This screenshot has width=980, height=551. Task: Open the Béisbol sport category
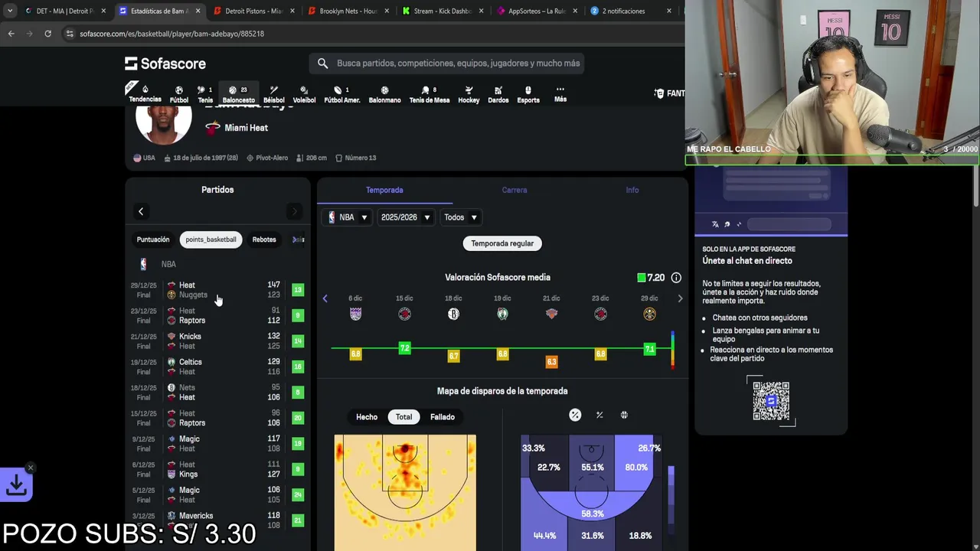pos(273,94)
